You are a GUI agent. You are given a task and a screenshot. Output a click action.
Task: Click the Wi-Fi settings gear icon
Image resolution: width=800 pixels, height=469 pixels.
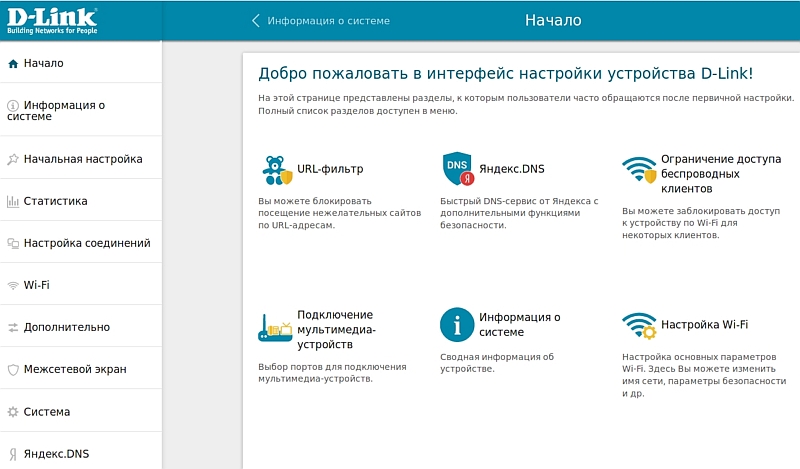pyautogui.click(x=638, y=326)
